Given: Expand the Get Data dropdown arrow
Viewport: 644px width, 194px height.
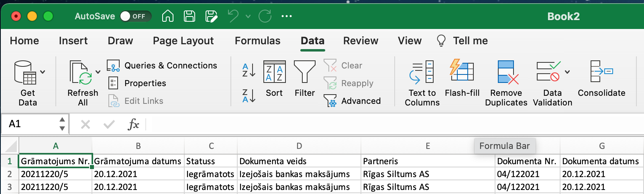Looking at the screenshot, I should tap(43, 72).
